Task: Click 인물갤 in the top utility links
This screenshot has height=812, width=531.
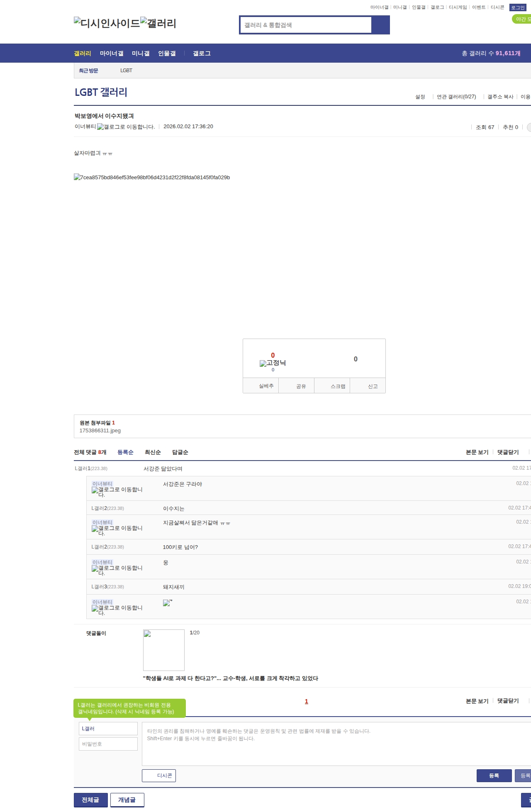Action: coord(419,7)
